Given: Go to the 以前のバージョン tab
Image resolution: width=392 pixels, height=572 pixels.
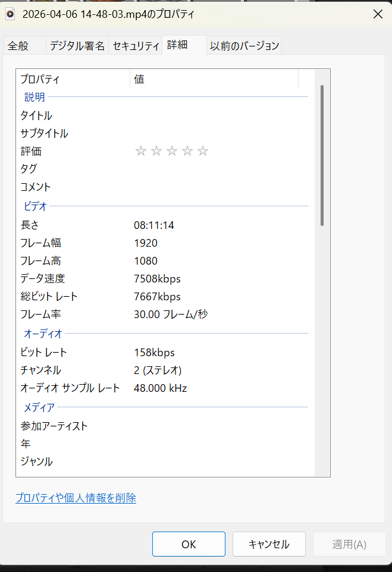Looking at the screenshot, I should point(244,46).
